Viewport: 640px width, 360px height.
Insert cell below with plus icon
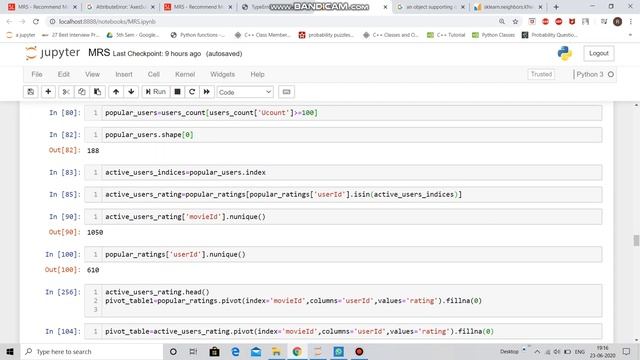[48, 92]
